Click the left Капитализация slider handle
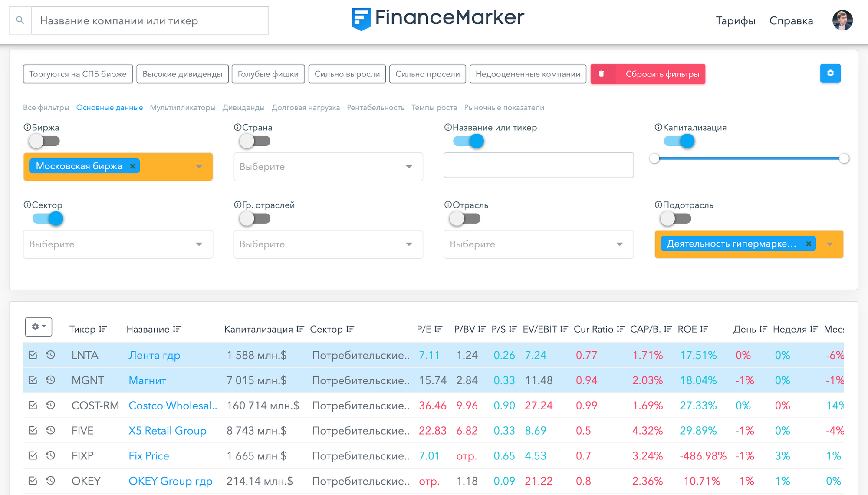 [x=654, y=158]
